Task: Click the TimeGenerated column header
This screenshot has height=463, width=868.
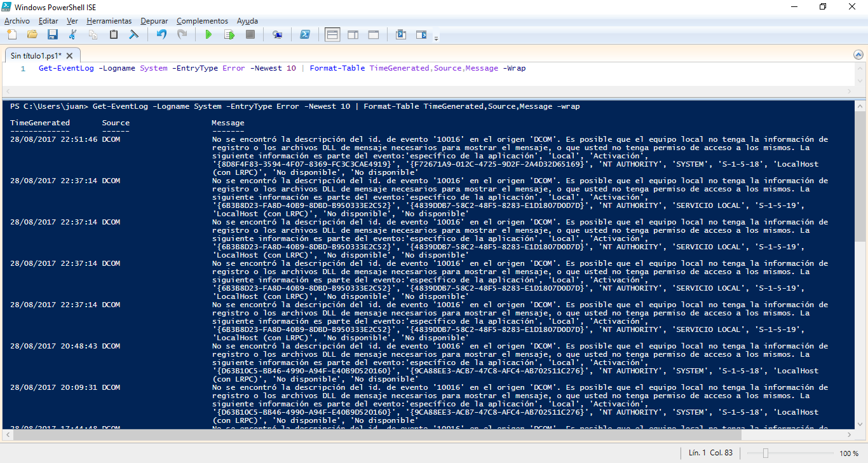Action: pos(40,123)
